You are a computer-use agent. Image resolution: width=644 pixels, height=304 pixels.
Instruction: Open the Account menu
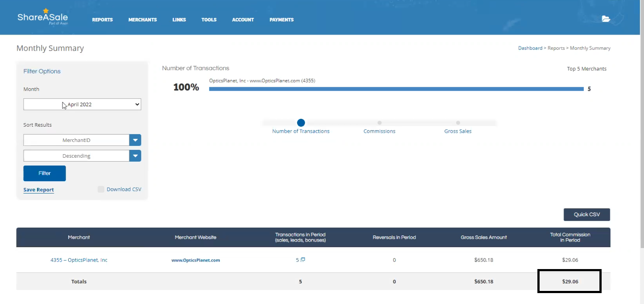(243, 20)
